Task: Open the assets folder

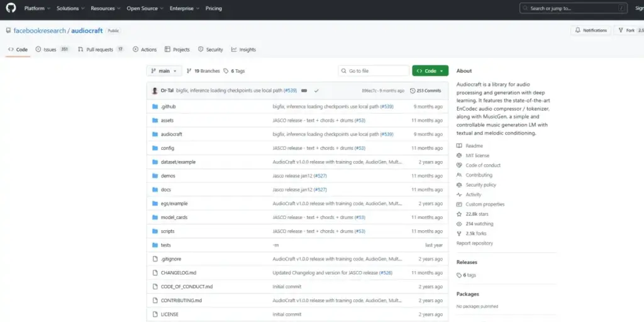Action: click(167, 120)
